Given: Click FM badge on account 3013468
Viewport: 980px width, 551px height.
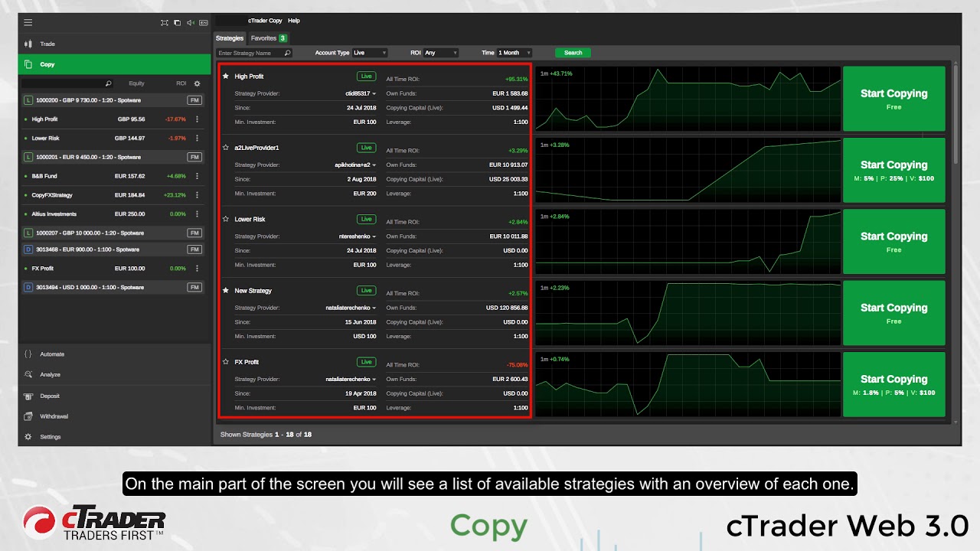Looking at the screenshot, I should [194, 249].
